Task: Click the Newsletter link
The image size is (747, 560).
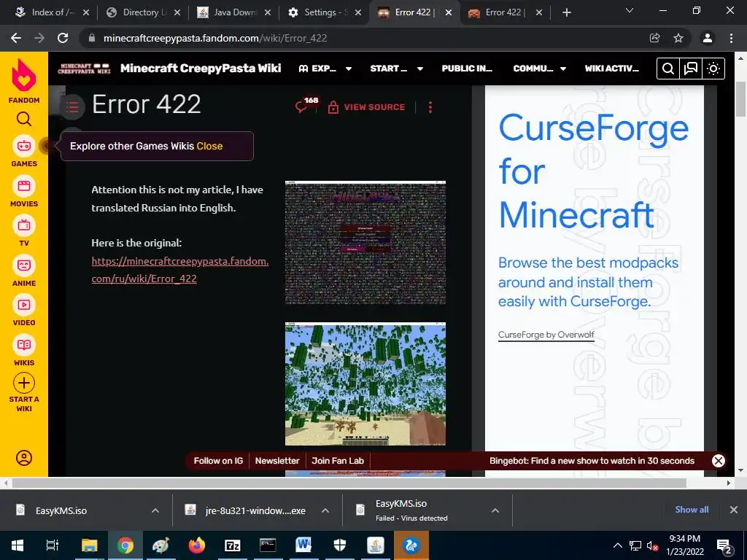Action: [x=276, y=461]
